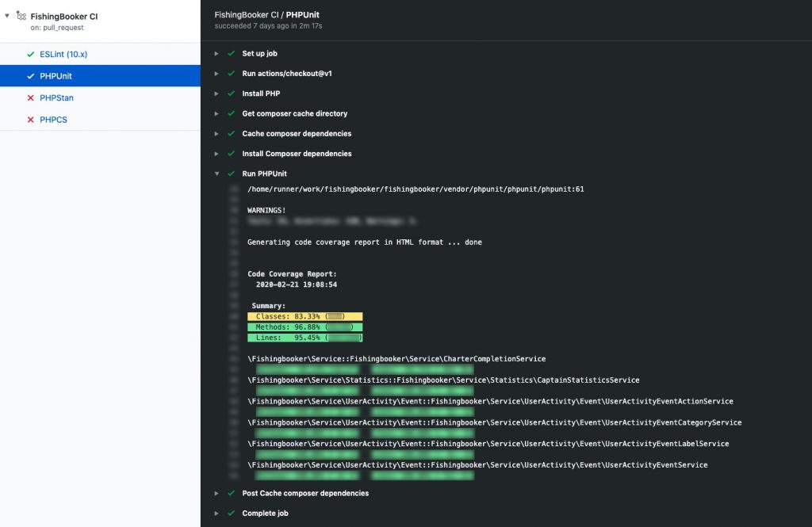This screenshot has width=812, height=527.
Task: Click green checkmark next to ESLint (10.x)
Action: click(30, 54)
